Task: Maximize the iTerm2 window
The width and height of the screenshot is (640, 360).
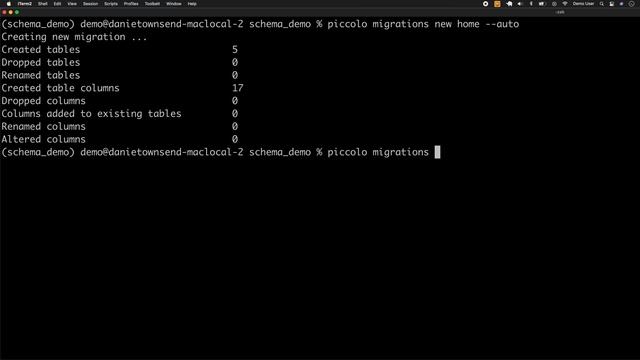Action: click(17, 12)
